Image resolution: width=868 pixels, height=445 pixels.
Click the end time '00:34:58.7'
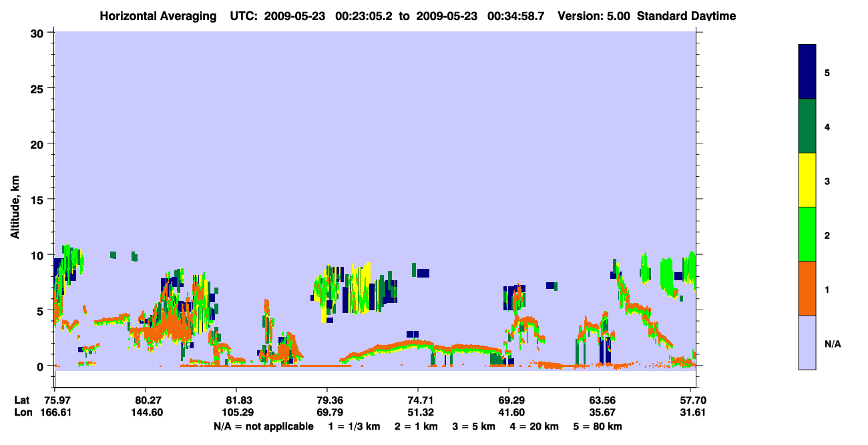coord(515,16)
